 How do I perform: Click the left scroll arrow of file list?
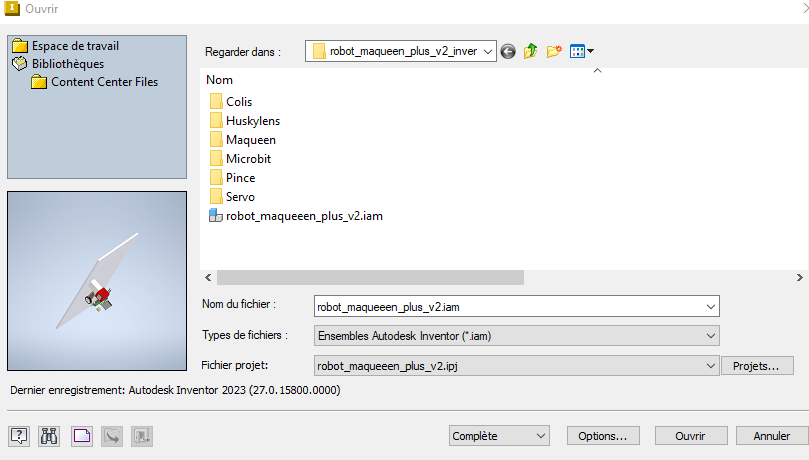coord(208,277)
